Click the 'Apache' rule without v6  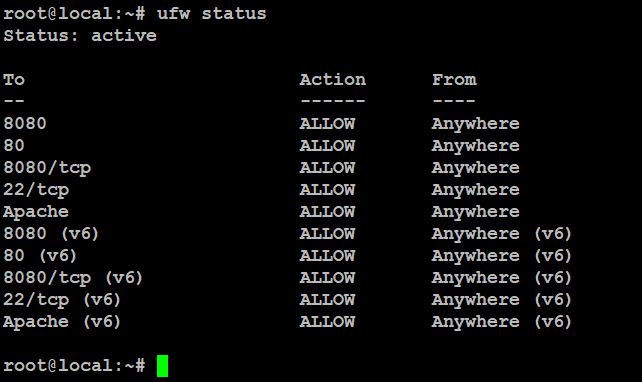(36, 212)
